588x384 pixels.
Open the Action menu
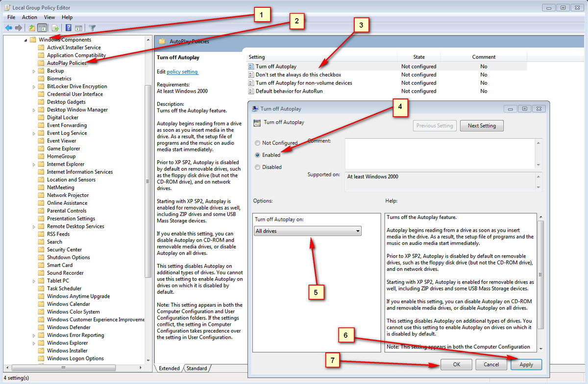pos(29,17)
